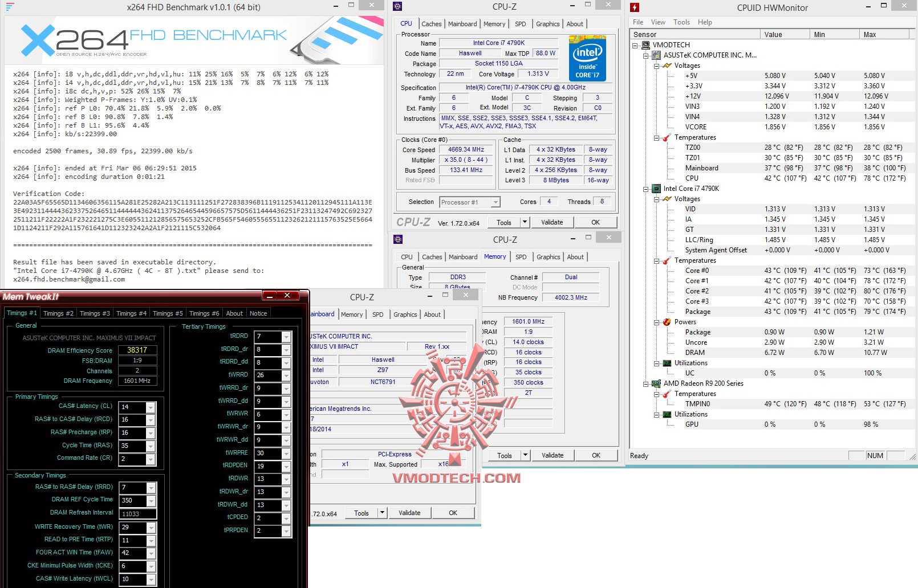Click the Temperatures icon under Intel Core i7
The height and width of the screenshot is (588, 918).
(x=667, y=260)
